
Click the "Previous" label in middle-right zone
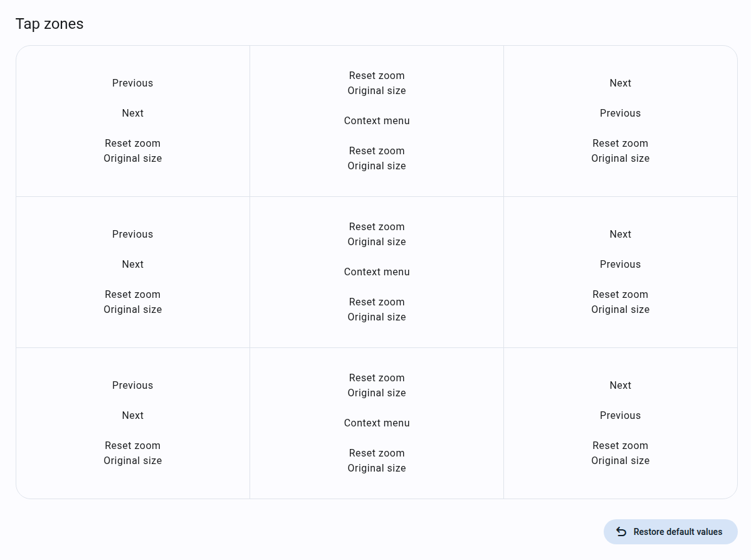pyautogui.click(x=620, y=265)
